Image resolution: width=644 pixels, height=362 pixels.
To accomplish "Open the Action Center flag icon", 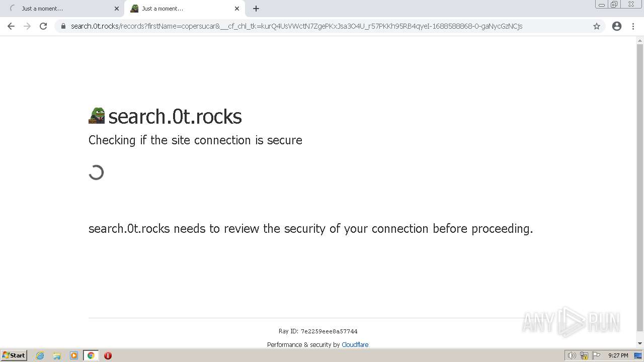I will (x=596, y=355).
